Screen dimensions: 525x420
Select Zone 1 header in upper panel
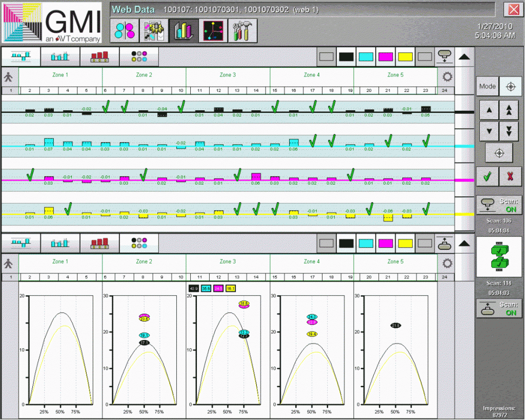pyautogui.click(x=60, y=75)
